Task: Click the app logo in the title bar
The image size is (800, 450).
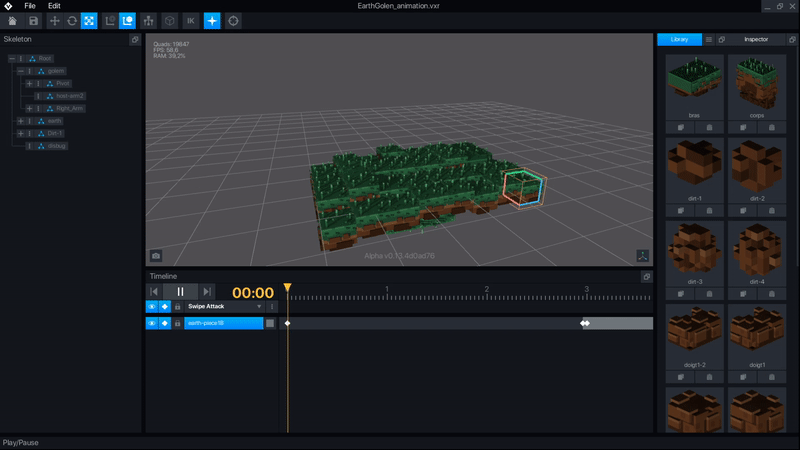Action: pos(8,6)
